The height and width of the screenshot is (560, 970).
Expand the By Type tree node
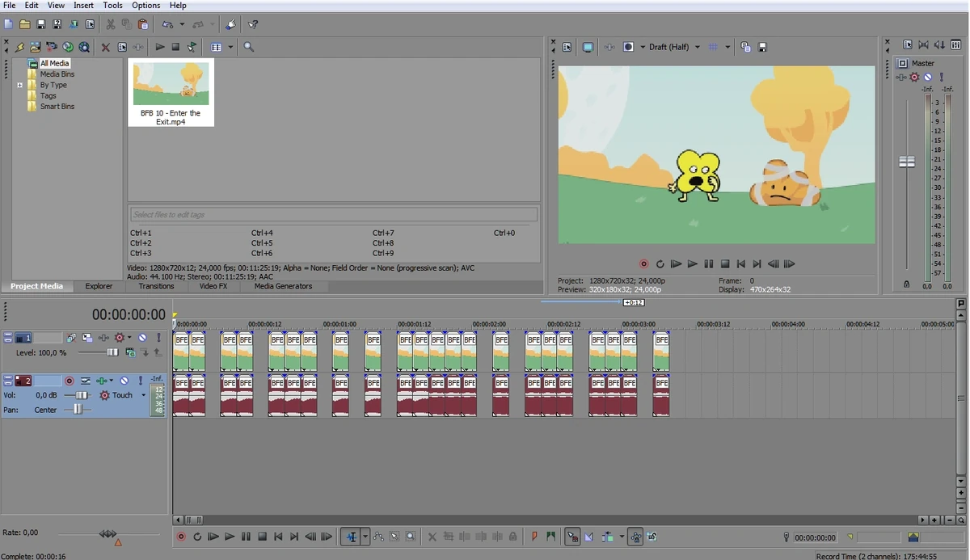click(20, 85)
